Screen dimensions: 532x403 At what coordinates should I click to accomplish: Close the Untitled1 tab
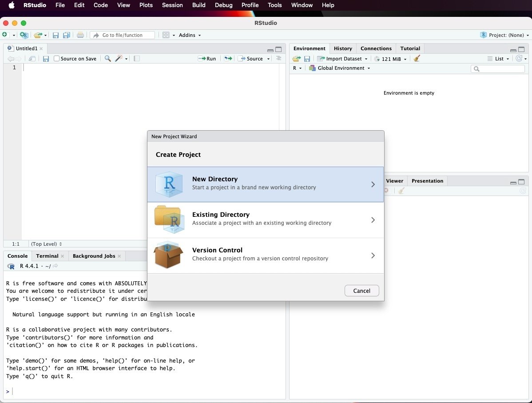pos(41,48)
